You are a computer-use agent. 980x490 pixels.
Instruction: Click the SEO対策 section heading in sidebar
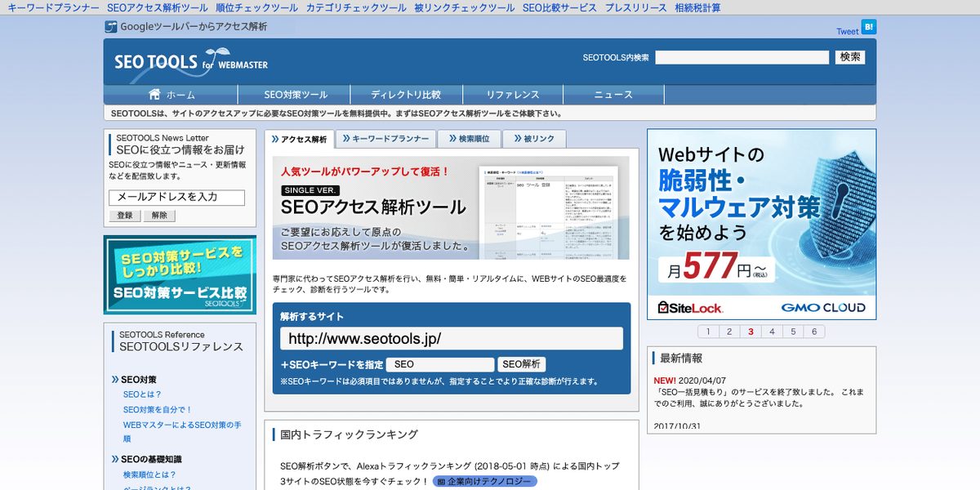pyautogui.click(x=139, y=380)
